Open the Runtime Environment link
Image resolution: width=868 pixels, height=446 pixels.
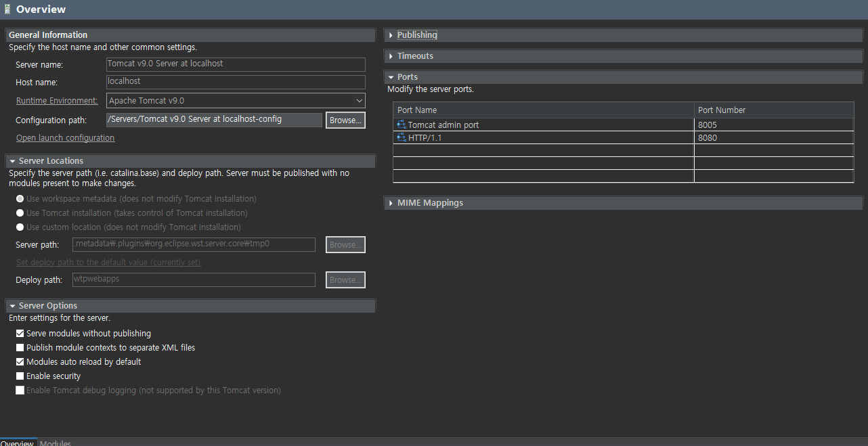57,101
